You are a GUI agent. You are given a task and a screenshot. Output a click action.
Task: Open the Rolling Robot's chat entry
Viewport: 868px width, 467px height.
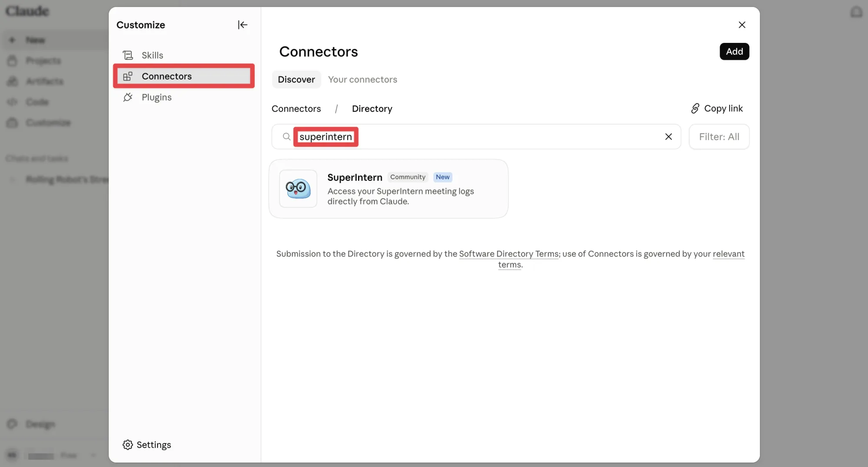pos(66,180)
